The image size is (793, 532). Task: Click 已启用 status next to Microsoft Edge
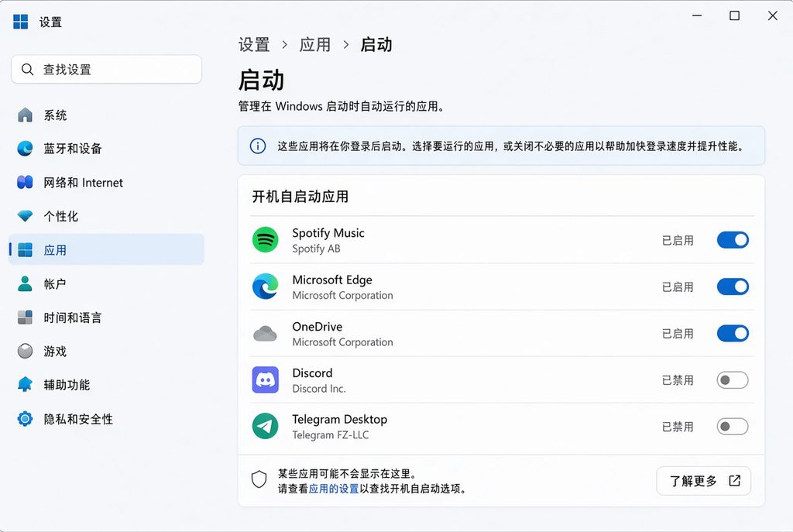pos(678,287)
